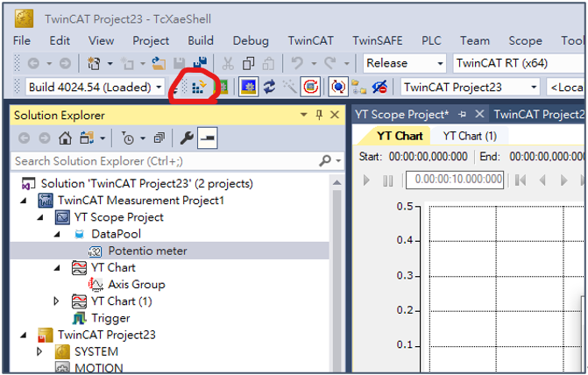The height and width of the screenshot is (375, 588).
Task: Open the TwinCAT menu
Action: click(310, 40)
